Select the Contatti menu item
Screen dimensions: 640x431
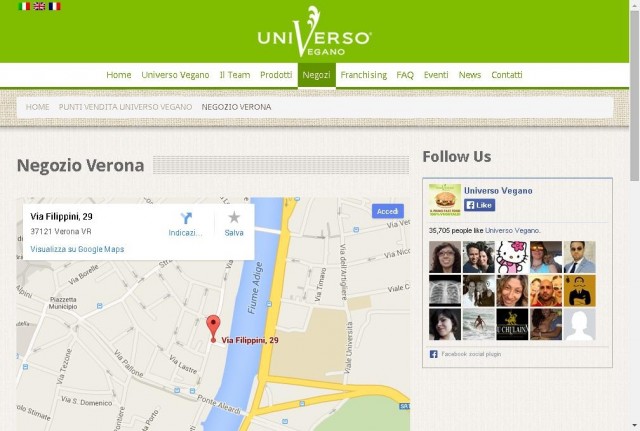(x=507, y=75)
